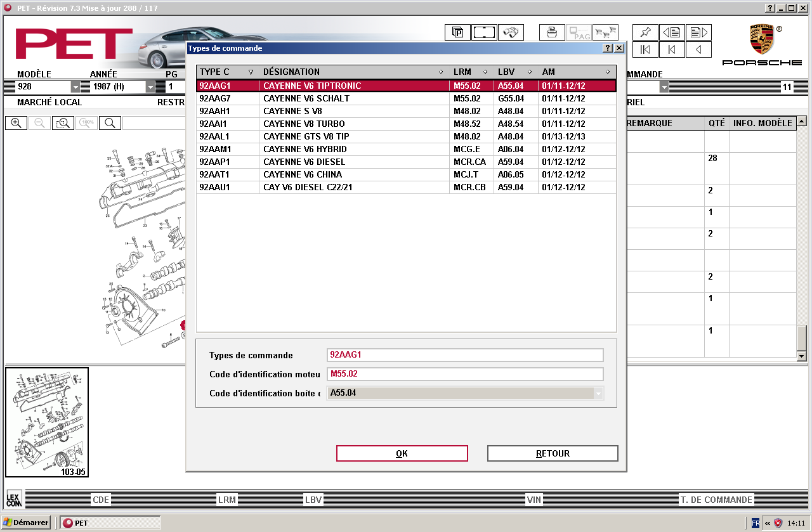Image resolution: width=812 pixels, height=532 pixels.
Task: Click the zoom out magnifier icon
Action: [x=39, y=123]
